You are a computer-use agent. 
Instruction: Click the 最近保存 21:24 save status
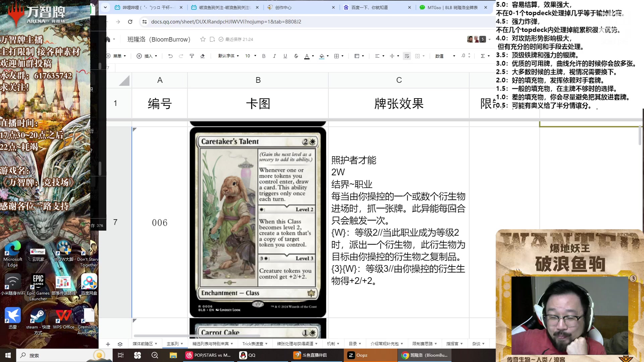click(236, 39)
